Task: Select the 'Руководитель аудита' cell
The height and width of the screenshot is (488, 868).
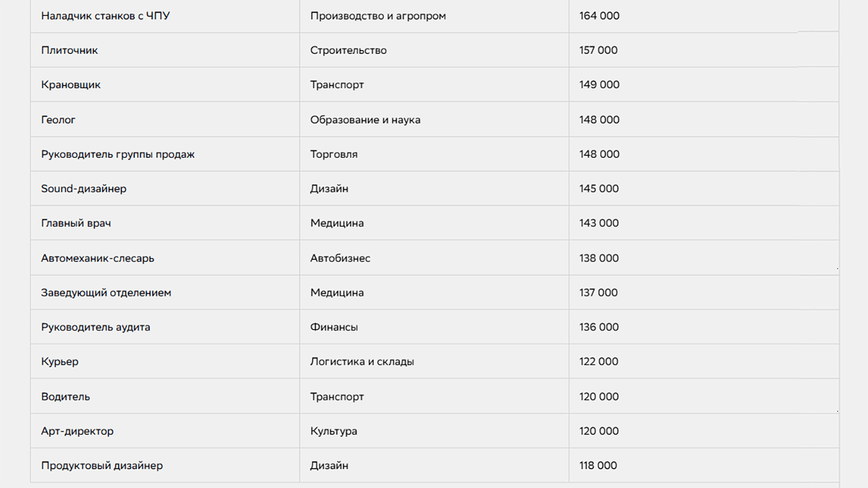Action: point(96,327)
